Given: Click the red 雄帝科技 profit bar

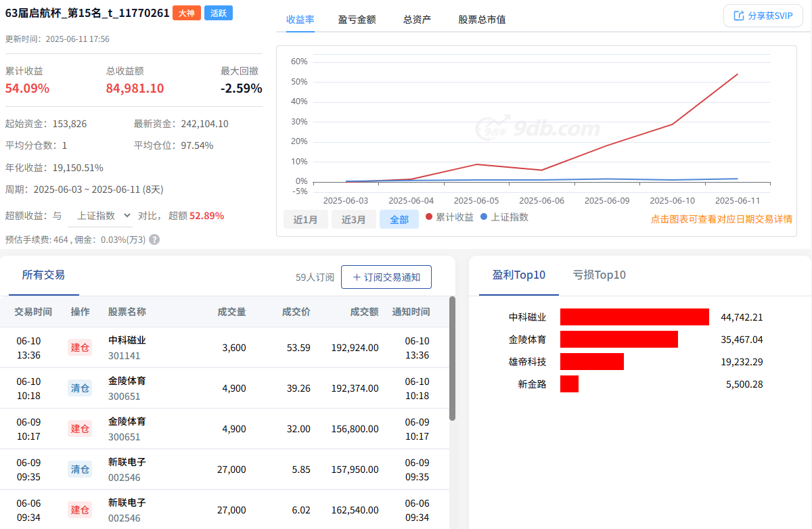Looking at the screenshot, I should (x=592, y=362).
